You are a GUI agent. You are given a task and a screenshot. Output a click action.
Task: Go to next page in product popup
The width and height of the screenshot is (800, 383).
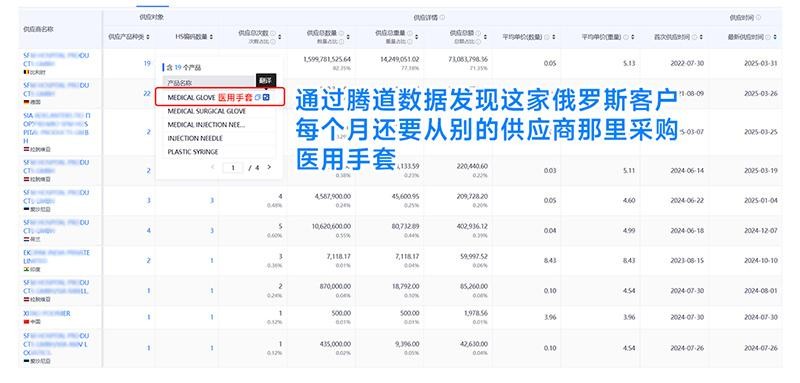(x=269, y=167)
